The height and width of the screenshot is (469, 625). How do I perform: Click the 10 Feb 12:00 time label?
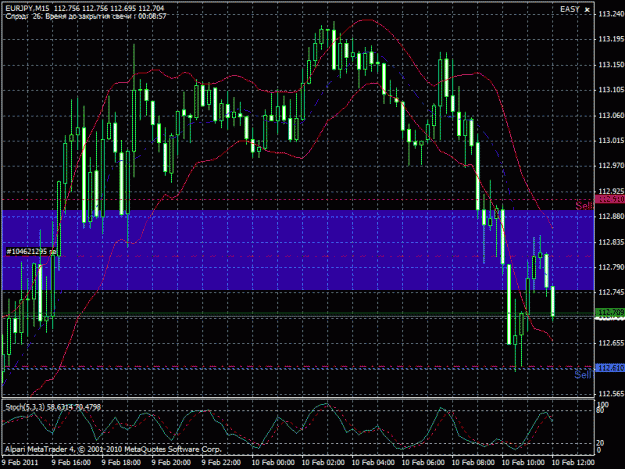tap(573, 463)
